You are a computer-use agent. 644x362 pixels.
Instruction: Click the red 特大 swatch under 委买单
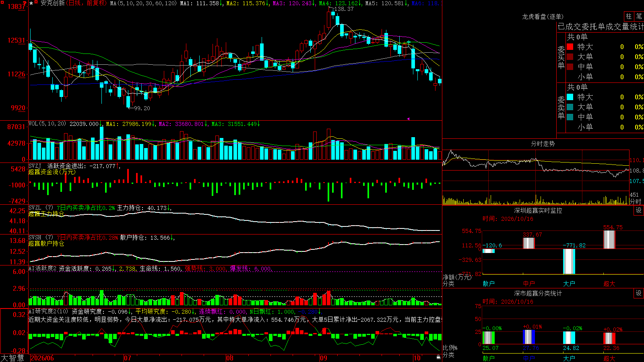(x=570, y=47)
